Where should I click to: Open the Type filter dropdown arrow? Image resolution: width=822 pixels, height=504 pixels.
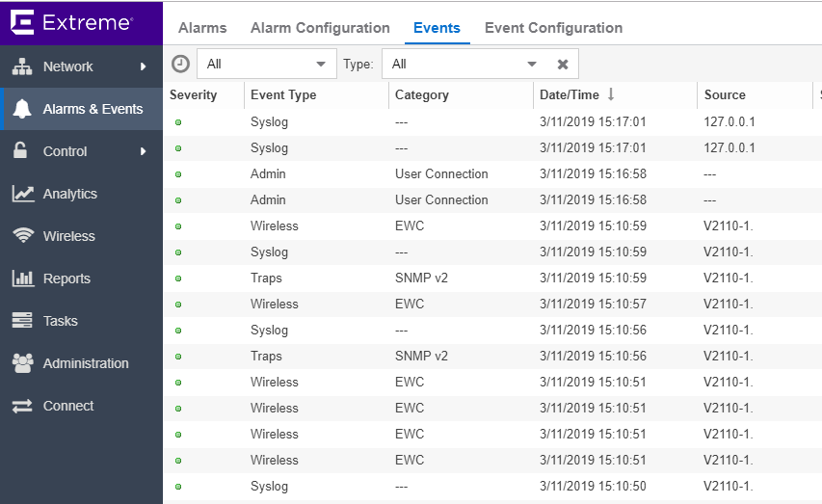click(x=531, y=65)
